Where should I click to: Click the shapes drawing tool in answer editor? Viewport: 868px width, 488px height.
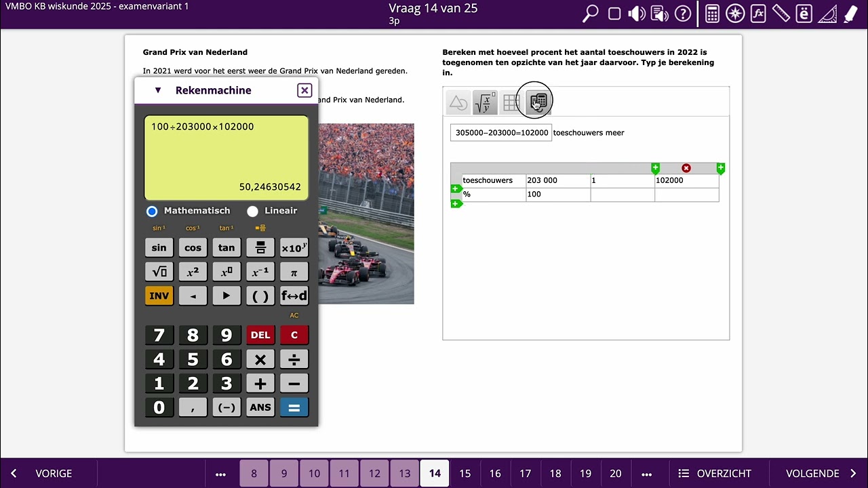pos(458,103)
